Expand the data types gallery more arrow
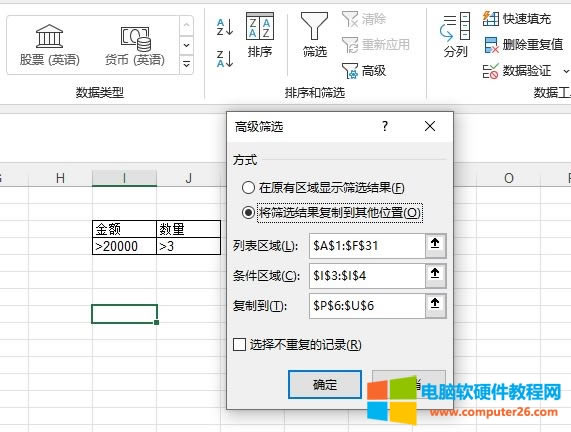Screen dimensions: 571x432 coord(186,65)
